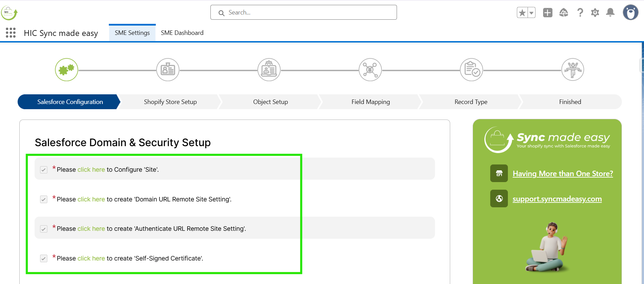This screenshot has height=284, width=644.
Task: Toggle the Configure 'Site' checkbox
Action: click(x=44, y=170)
